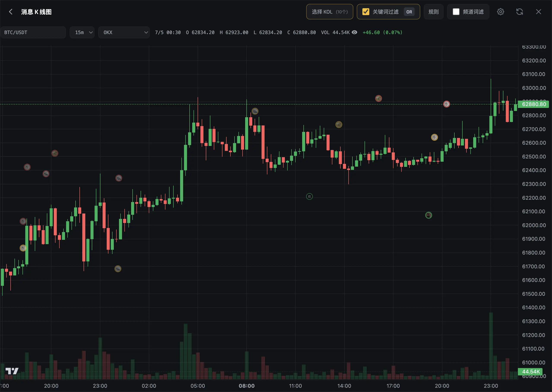Viewport: 552px width, 392px height.
Task: Open green-ringed KOL marker near 62070 around 19:00
Action: (x=429, y=215)
